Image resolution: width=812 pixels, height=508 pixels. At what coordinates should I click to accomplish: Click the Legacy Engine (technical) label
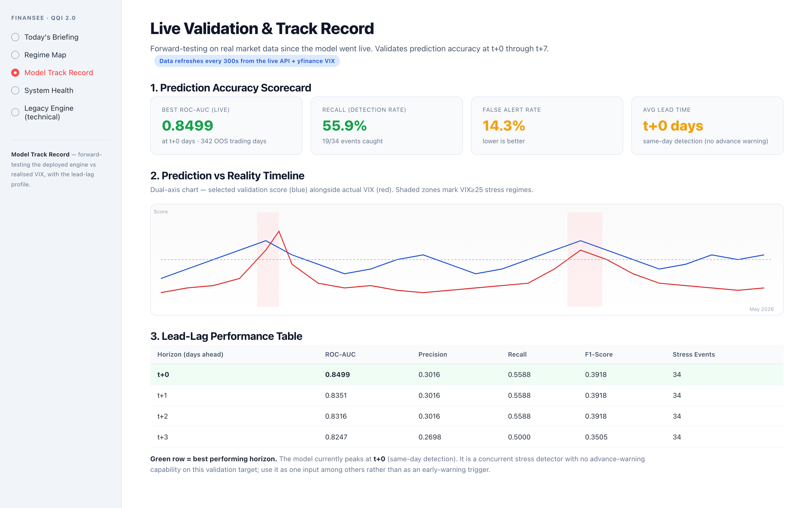49,112
